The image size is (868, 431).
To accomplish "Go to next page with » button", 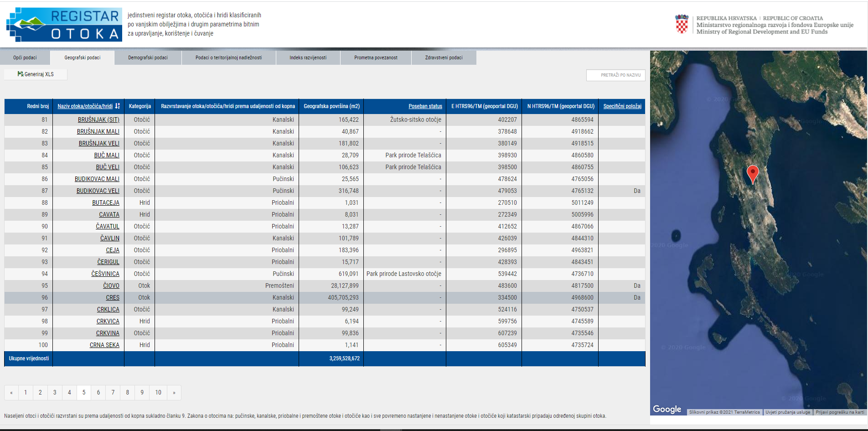I will coord(174,393).
